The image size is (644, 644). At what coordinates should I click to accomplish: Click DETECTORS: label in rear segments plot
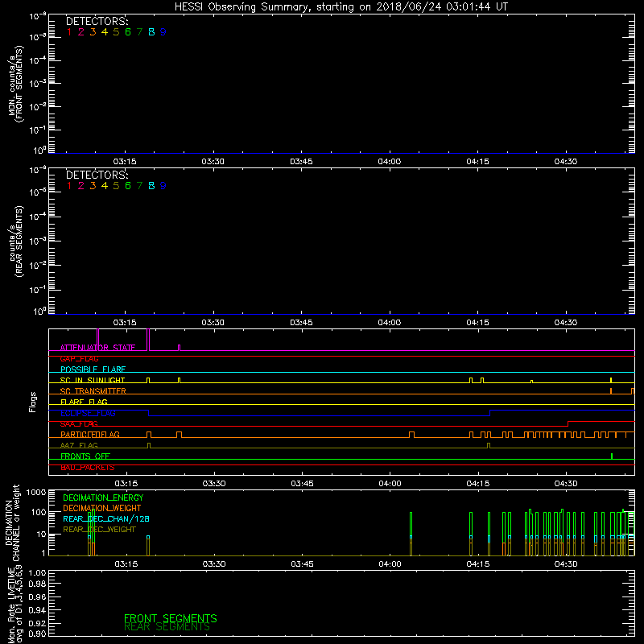tap(97, 175)
